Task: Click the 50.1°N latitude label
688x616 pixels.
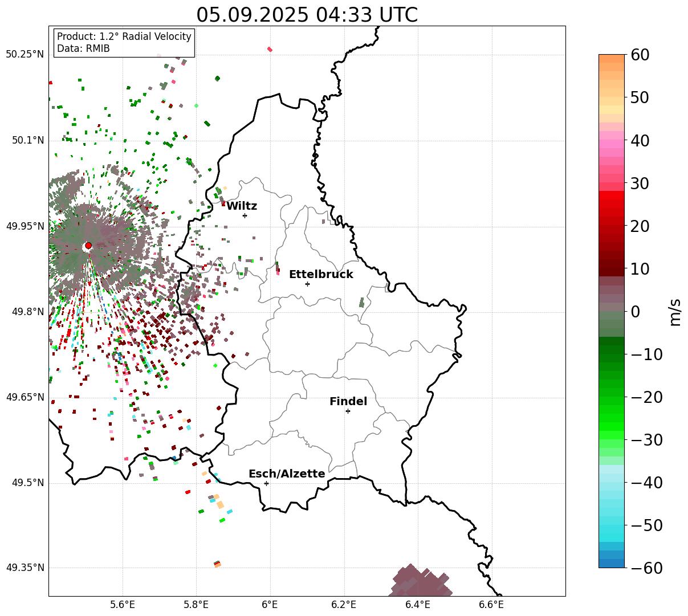Action: click(x=27, y=140)
